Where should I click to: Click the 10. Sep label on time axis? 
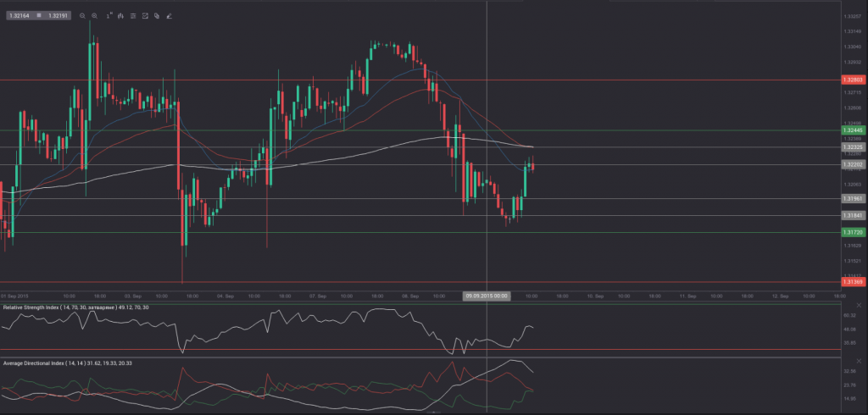point(595,296)
